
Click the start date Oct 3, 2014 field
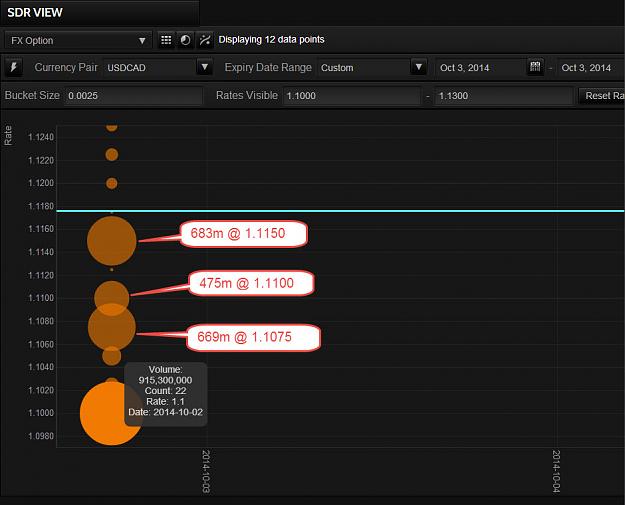click(x=481, y=67)
